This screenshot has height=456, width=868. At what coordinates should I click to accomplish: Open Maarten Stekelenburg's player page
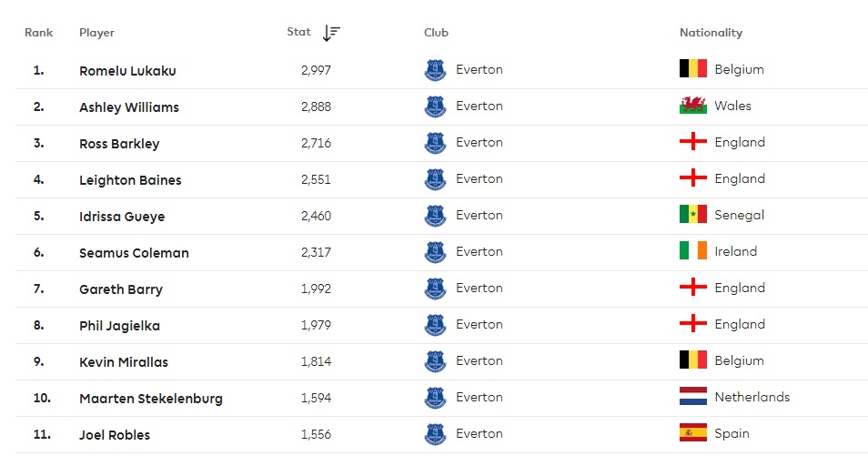151,398
